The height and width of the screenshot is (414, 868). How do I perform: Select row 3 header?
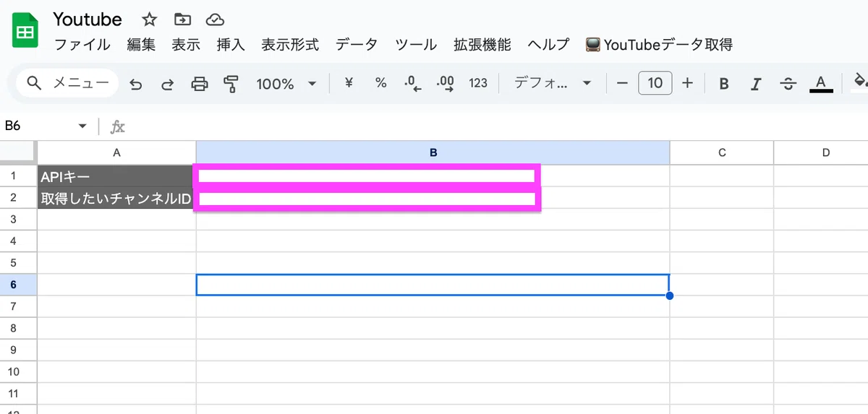[18, 219]
